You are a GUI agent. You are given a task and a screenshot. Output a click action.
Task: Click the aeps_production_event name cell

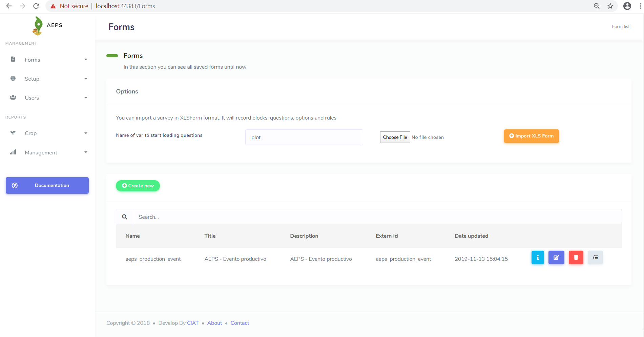coord(153,259)
